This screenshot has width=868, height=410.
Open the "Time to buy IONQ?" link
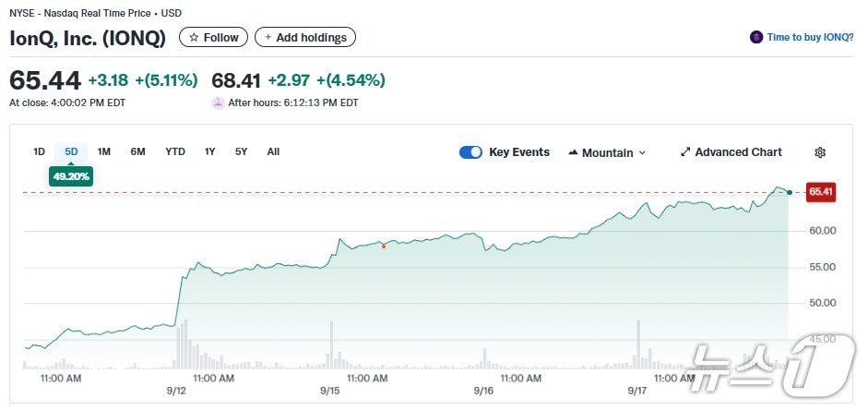804,37
